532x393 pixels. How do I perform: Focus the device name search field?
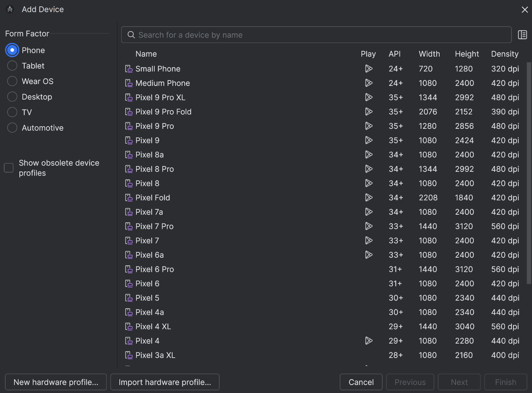click(x=319, y=35)
